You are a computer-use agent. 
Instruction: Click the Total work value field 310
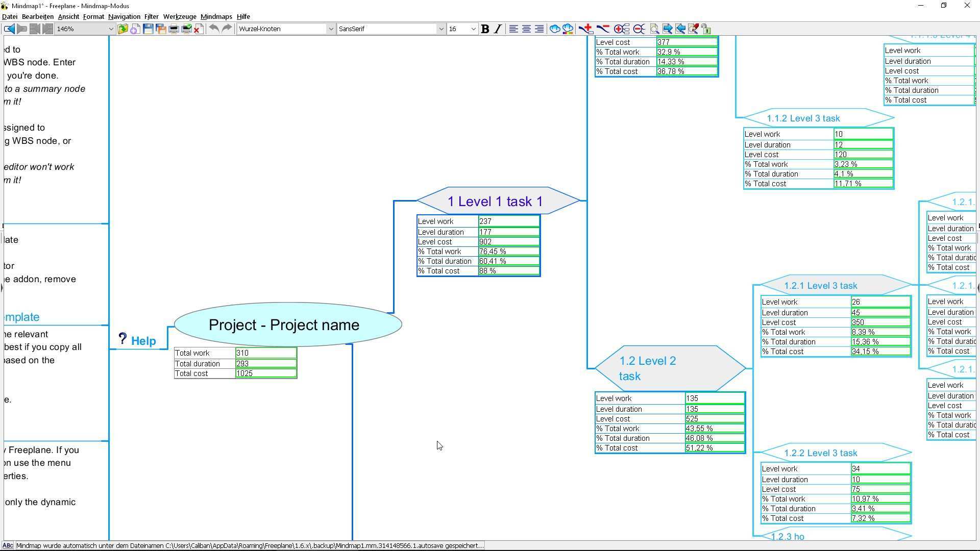click(x=265, y=353)
